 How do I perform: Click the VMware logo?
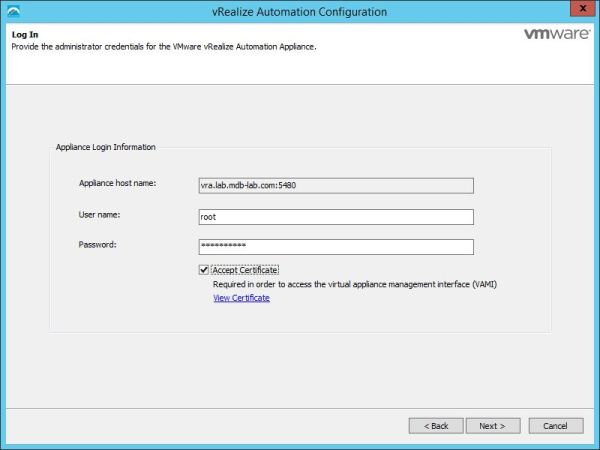click(x=555, y=34)
